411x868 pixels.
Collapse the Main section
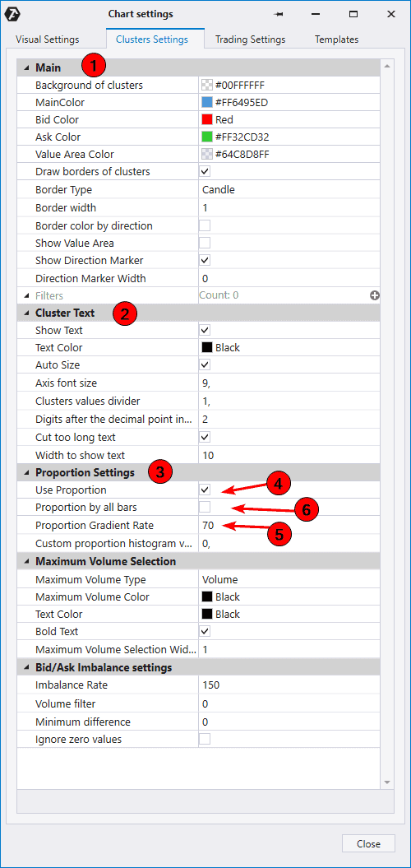point(26,68)
